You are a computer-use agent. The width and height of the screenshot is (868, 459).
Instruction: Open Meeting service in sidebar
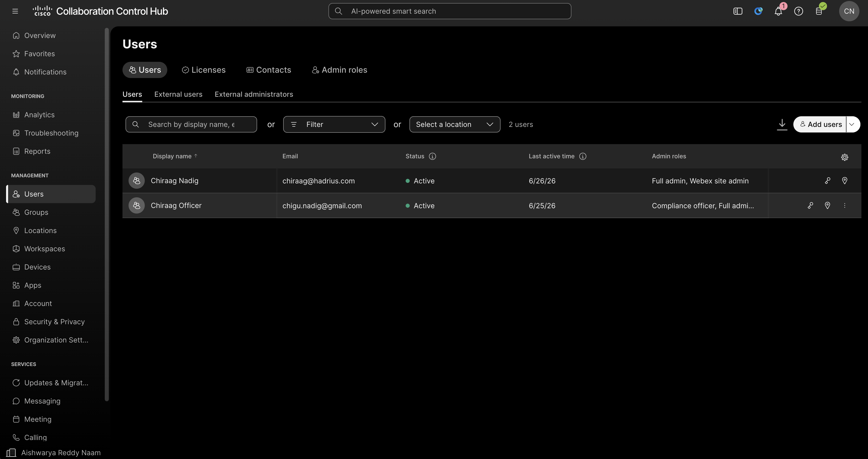[x=51, y=419]
